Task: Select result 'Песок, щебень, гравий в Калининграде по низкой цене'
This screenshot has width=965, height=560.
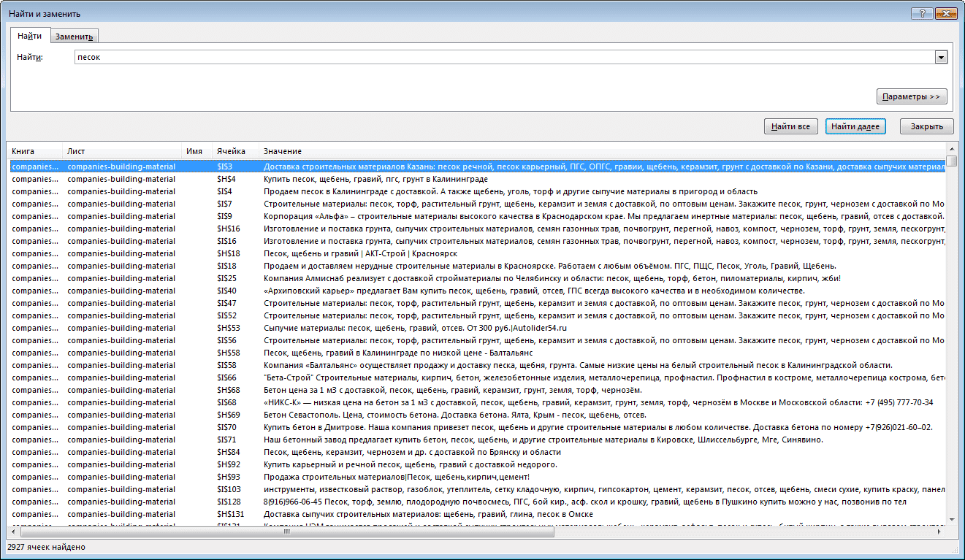Action: pos(476,353)
